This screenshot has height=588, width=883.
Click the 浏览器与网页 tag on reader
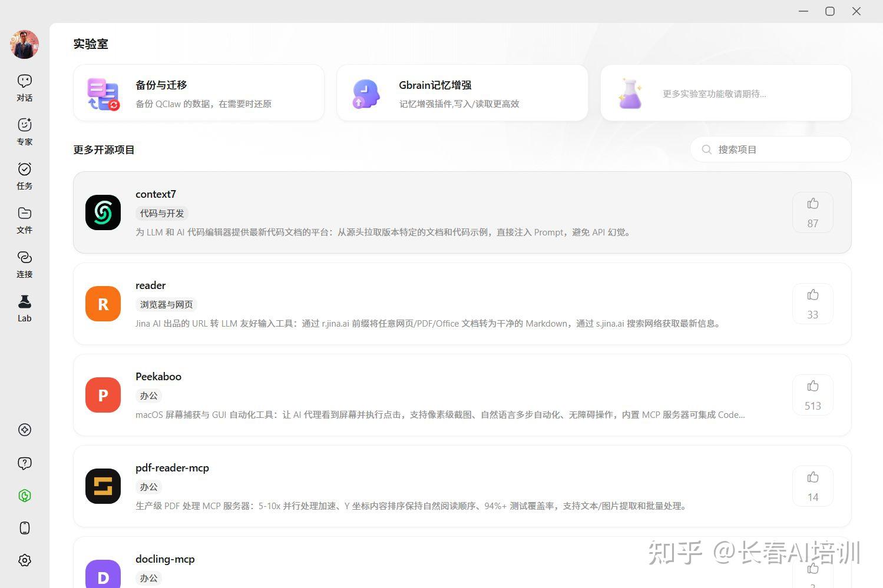166,304
